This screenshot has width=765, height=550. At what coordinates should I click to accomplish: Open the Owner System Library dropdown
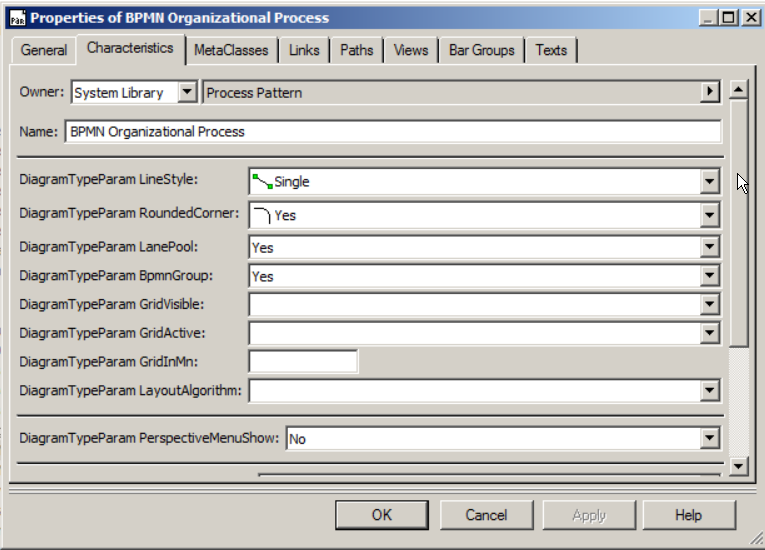point(187,92)
